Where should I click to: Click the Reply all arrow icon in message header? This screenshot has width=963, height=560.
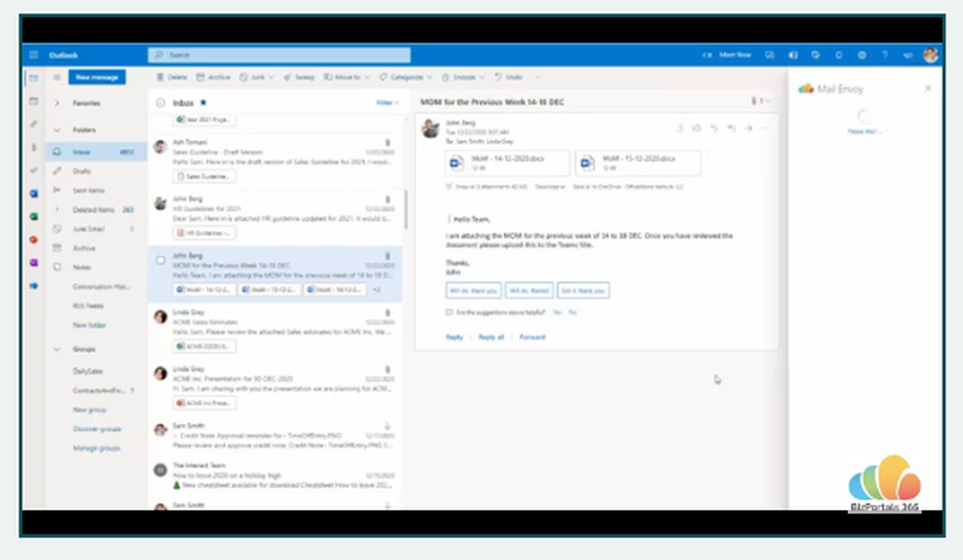click(731, 128)
